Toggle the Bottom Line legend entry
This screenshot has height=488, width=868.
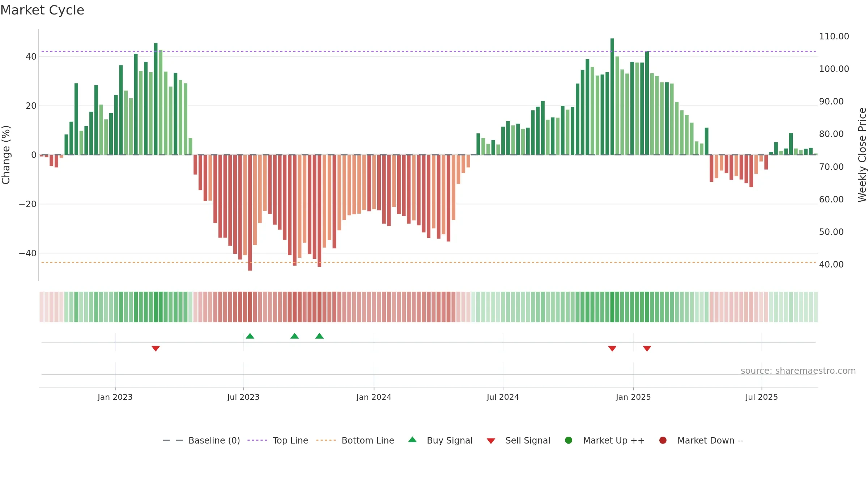[355, 440]
